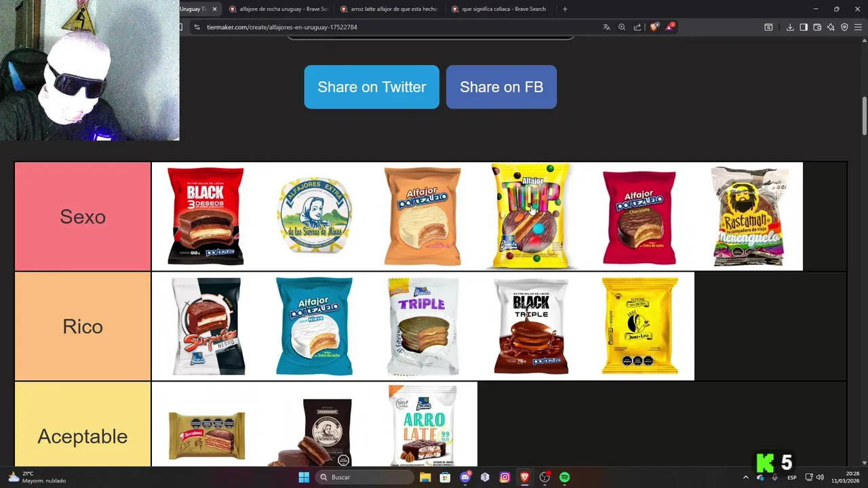
Task: Open the zoom magnifier icon in address bar
Action: click(x=622, y=27)
